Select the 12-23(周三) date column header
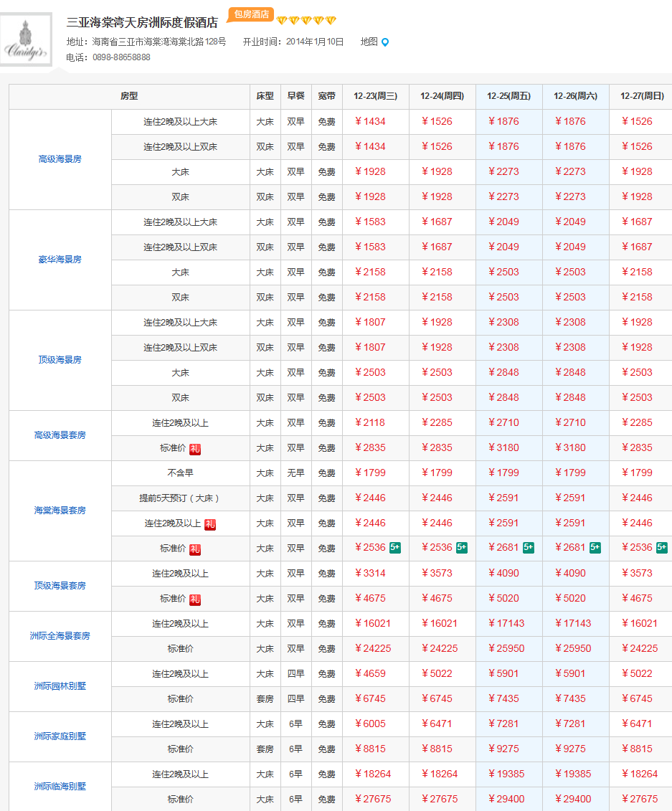 click(x=375, y=96)
